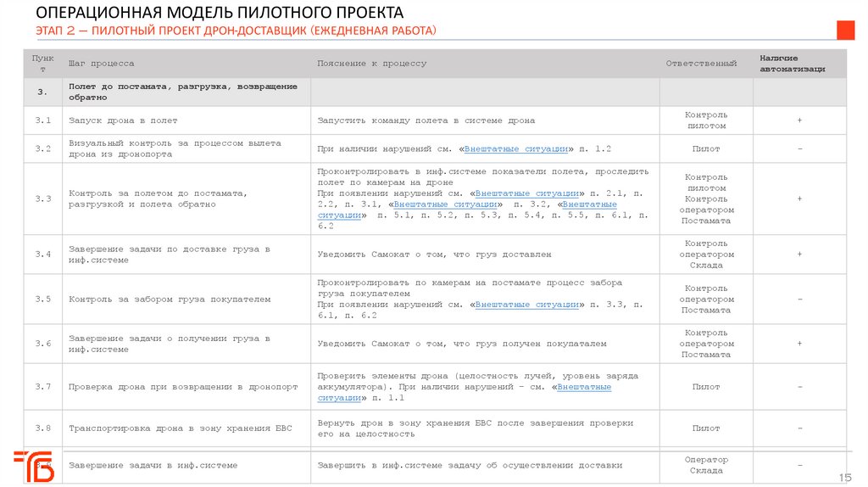The image size is (868, 487).
Task: Click Пилот in row 3.7
Action: coord(706,387)
